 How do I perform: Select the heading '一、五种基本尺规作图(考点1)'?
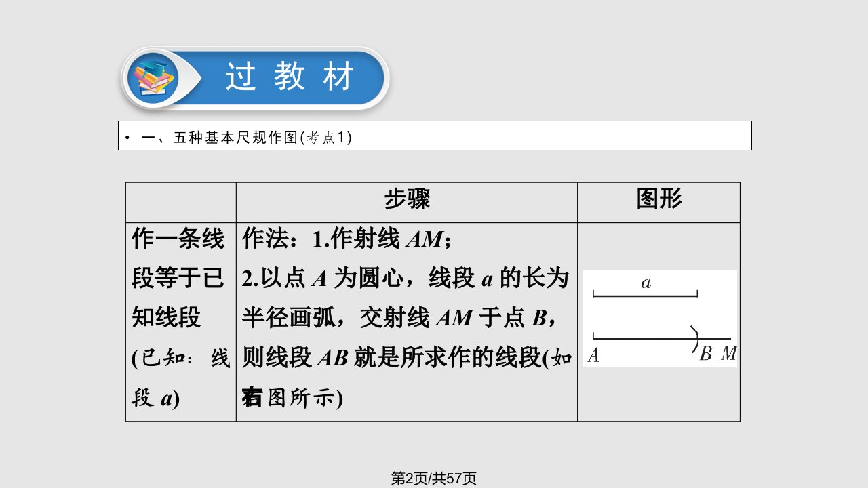[245, 138]
